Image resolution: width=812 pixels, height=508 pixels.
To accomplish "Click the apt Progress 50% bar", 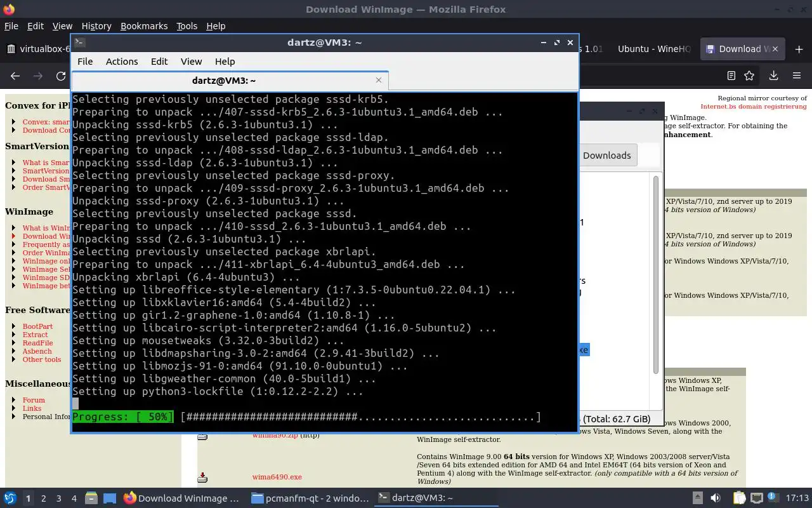I will coord(306,417).
